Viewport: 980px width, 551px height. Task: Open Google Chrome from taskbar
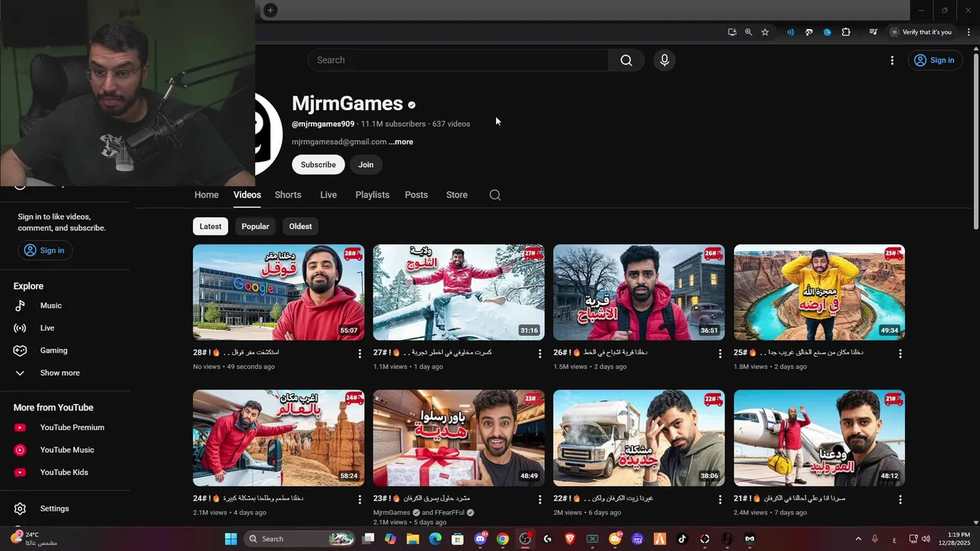[502, 539]
